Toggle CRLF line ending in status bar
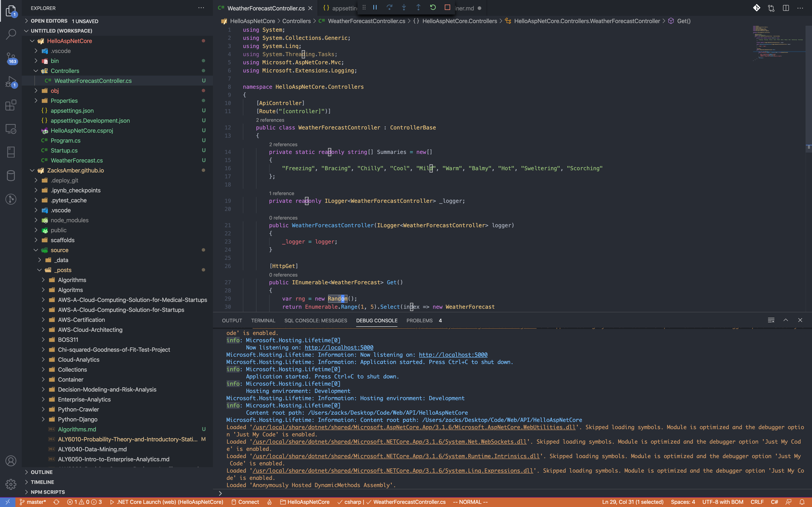 757,502
